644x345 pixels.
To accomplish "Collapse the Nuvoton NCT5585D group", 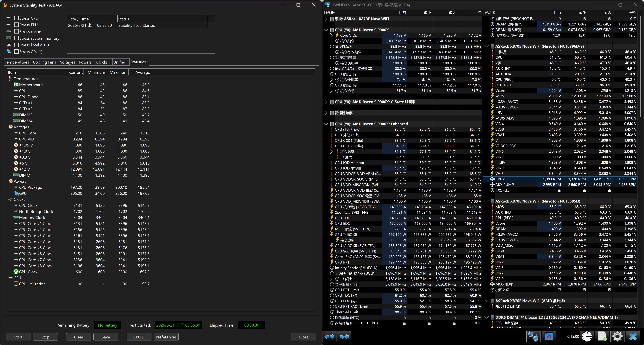I will coord(487,201).
